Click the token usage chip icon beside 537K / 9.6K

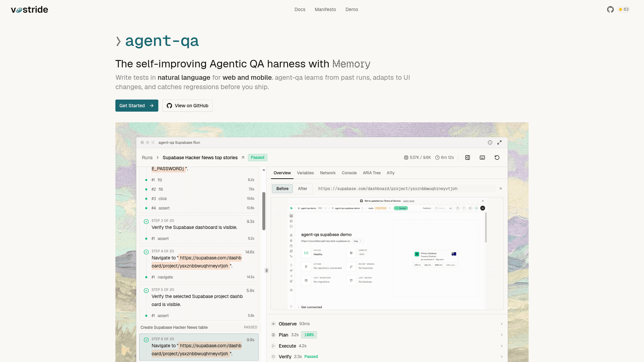click(406, 158)
